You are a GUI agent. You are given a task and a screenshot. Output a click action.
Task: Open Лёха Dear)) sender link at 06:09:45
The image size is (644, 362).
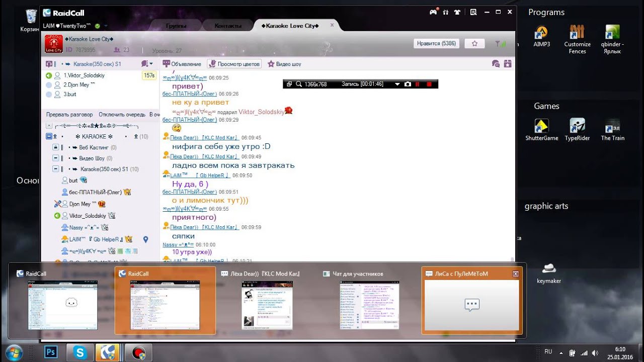(x=205, y=137)
